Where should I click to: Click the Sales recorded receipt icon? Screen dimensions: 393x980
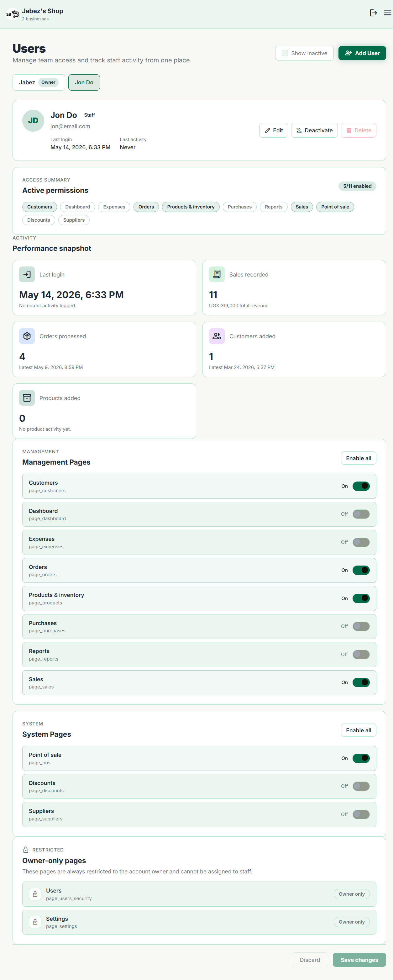[x=217, y=274]
